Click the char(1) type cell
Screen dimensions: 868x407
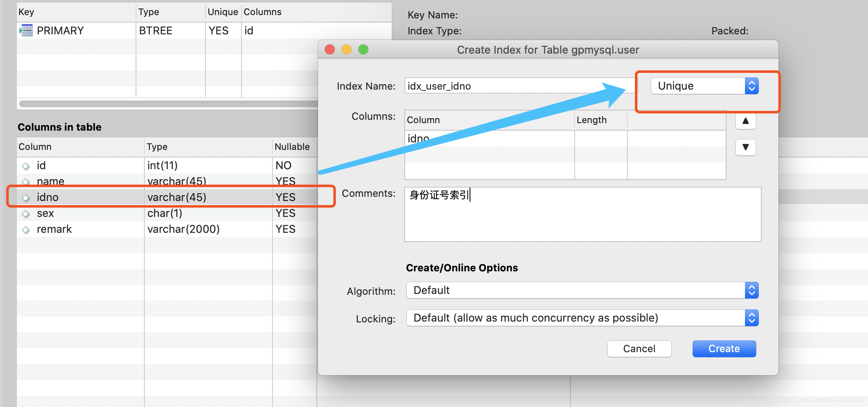tap(208, 213)
